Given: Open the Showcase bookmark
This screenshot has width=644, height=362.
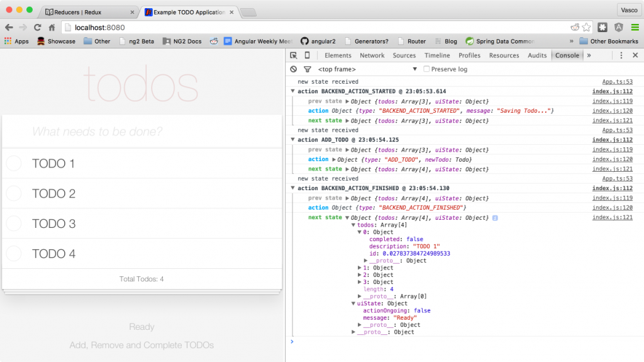Looking at the screenshot, I should point(56,41).
